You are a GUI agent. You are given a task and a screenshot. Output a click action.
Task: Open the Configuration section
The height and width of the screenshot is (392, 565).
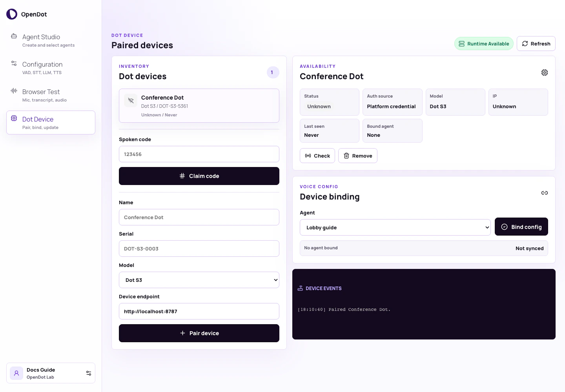[51, 68]
